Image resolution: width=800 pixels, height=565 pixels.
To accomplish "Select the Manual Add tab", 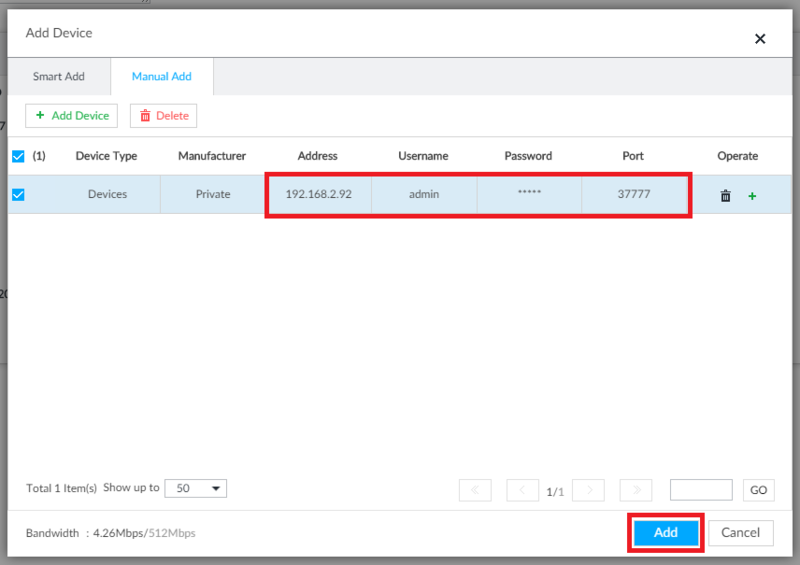I will tap(162, 77).
